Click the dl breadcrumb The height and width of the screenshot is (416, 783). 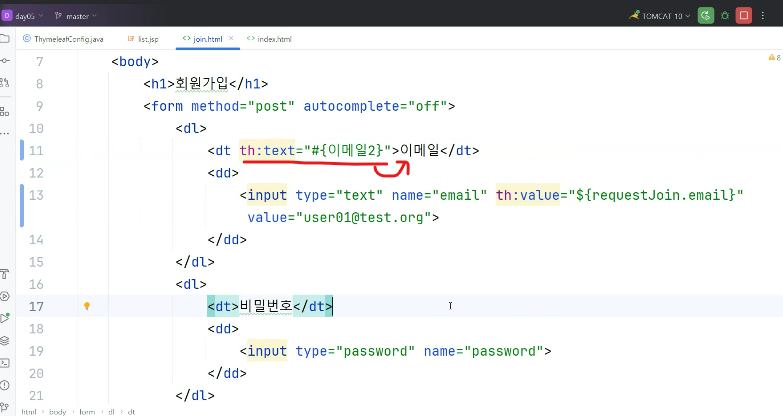tap(111, 412)
